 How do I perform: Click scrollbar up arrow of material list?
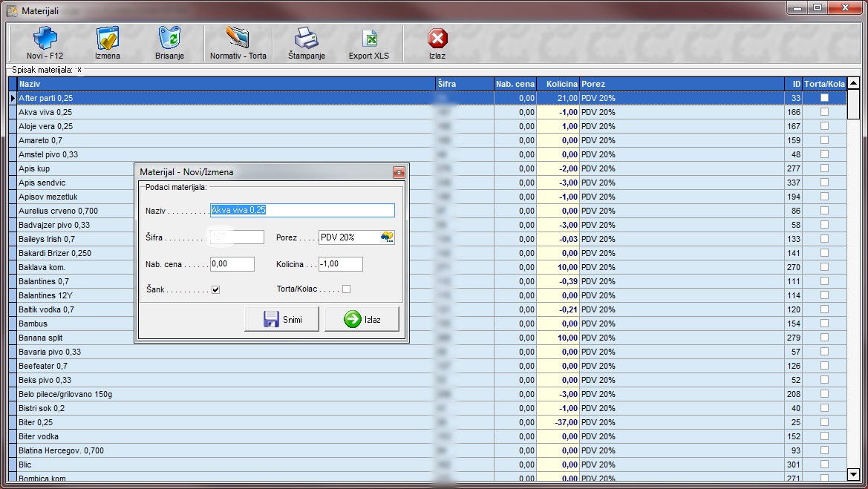853,84
